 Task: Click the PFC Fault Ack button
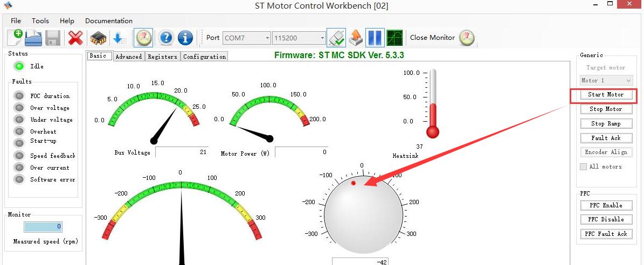tap(606, 233)
